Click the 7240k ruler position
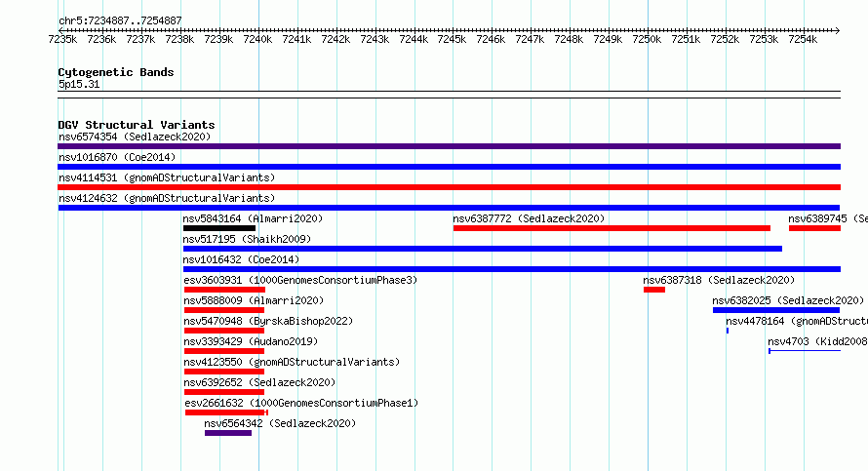Viewport: 868px width, 471px height. (257, 39)
